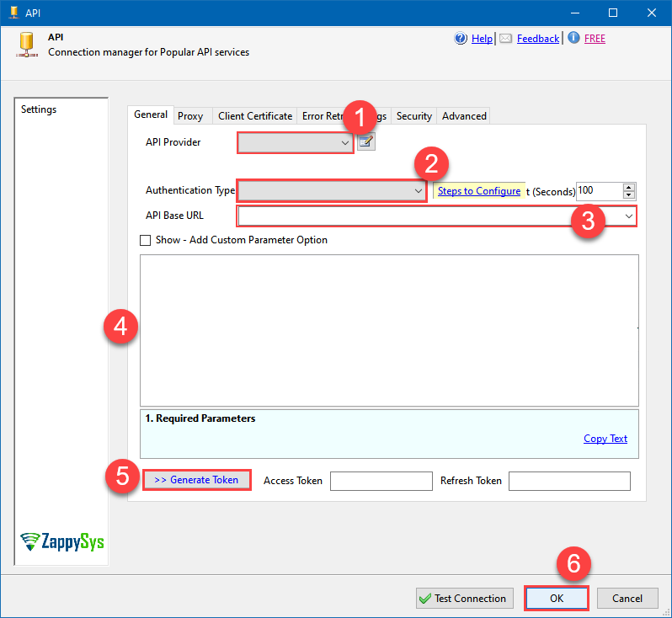Click the API title bar icon
Viewport: 672px width, 618px height.
point(14,13)
